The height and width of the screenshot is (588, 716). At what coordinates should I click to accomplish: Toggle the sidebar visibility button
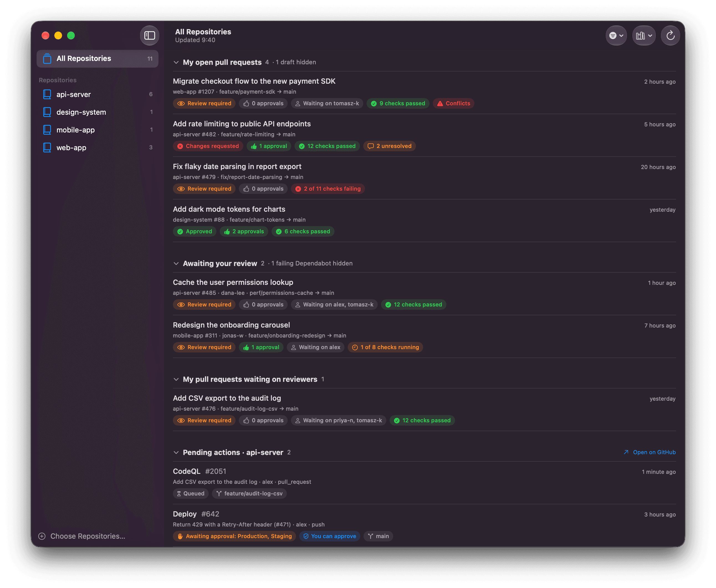(149, 35)
